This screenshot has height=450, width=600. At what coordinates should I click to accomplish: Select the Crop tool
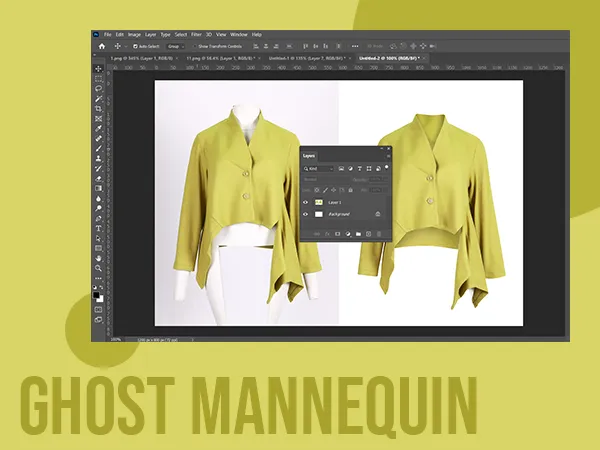[98, 109]
